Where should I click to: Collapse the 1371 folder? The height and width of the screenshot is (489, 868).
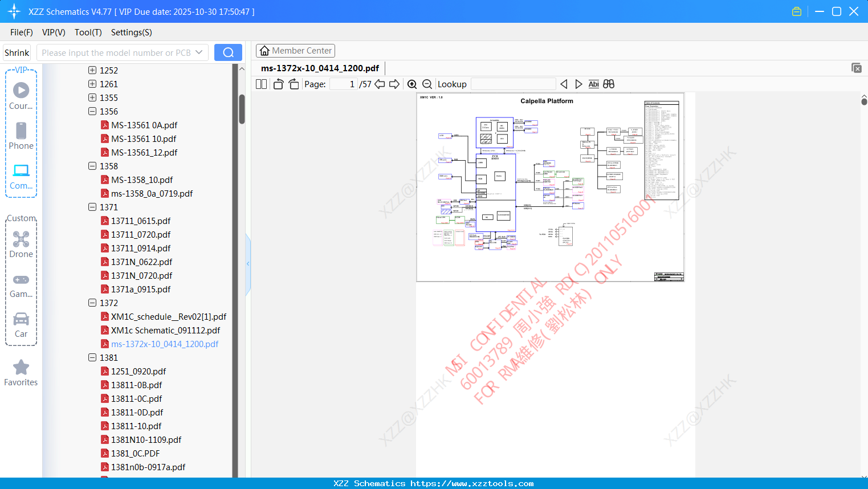[92, 207]
